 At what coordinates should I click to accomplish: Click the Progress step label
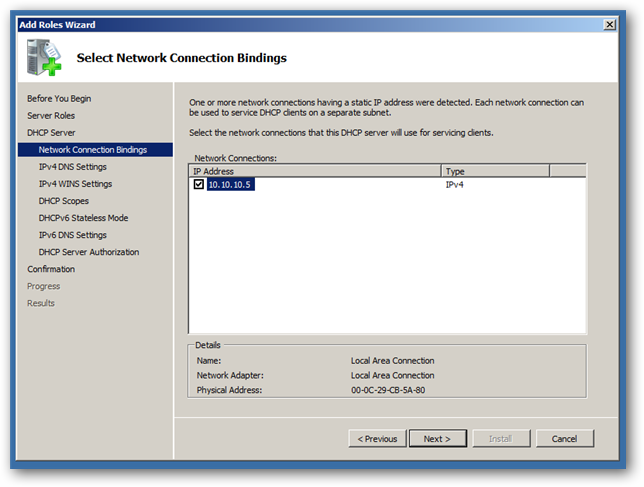44,286
